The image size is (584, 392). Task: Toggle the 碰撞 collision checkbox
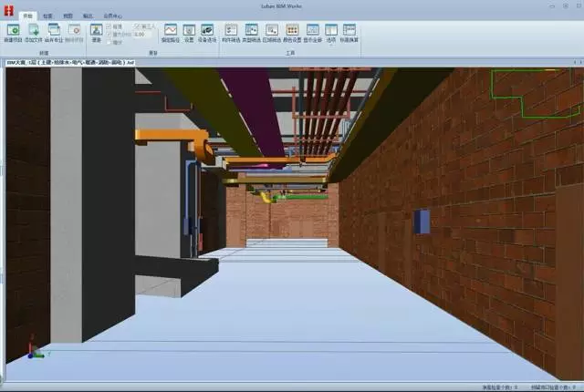tap(110, 27)
